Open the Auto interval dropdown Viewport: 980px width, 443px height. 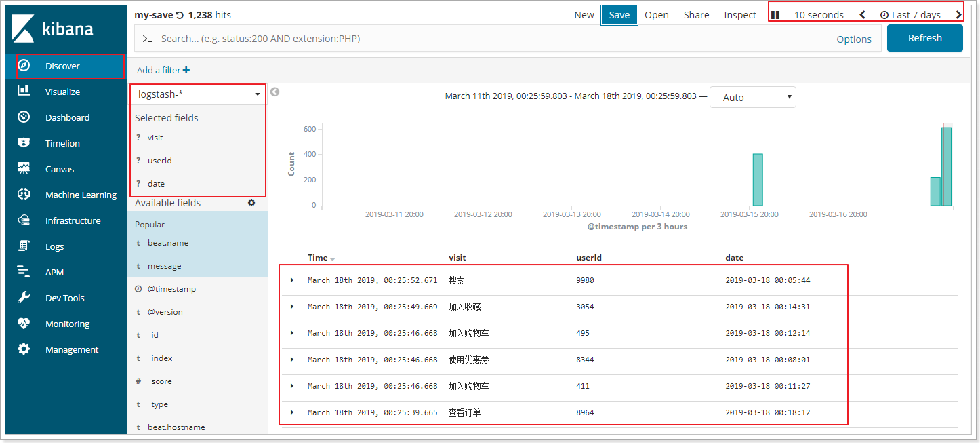[753, 97]
